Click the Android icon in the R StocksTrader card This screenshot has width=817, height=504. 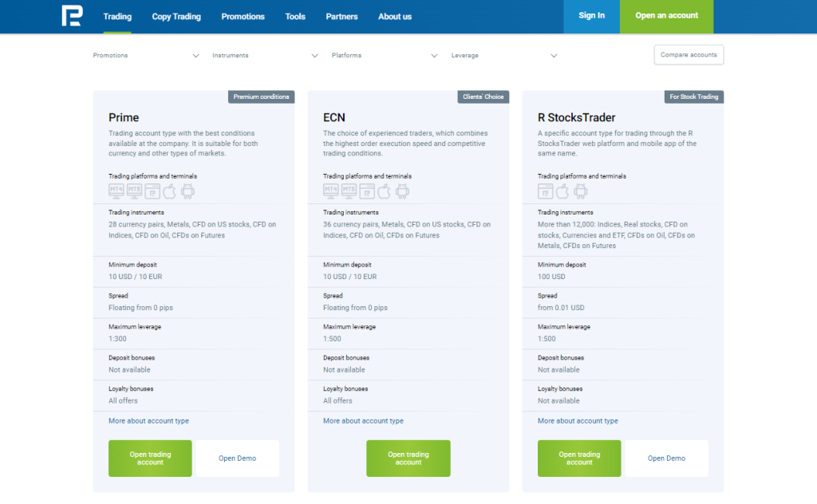[x=581, y=191]
